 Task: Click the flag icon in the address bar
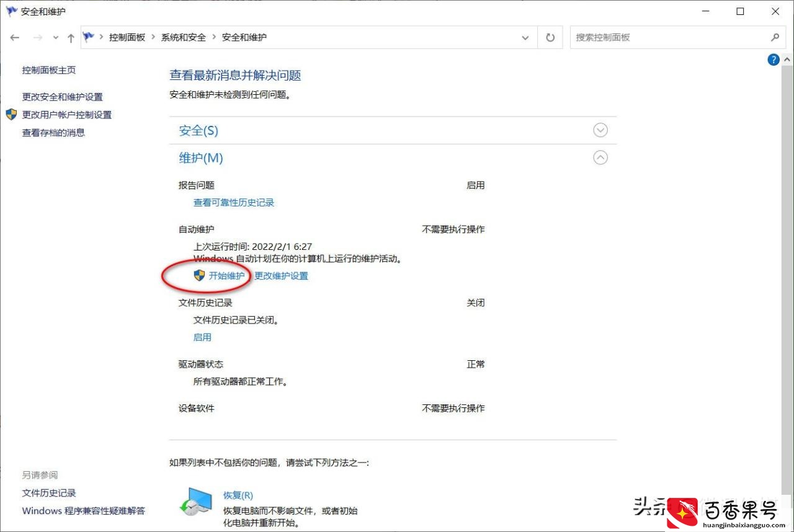[x=89, y=37]
